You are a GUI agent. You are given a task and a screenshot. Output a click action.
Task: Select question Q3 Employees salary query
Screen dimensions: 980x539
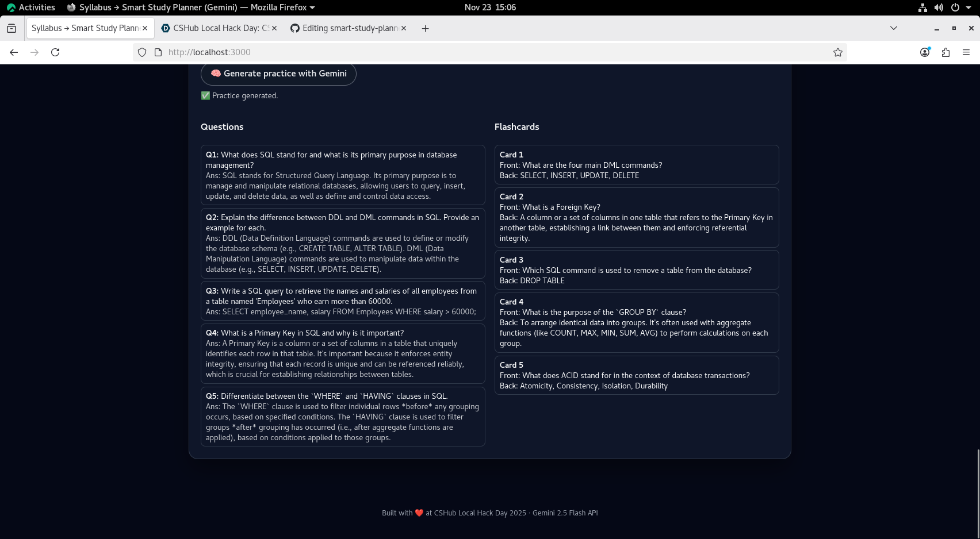pyautogui.click(x=343, y=301)
